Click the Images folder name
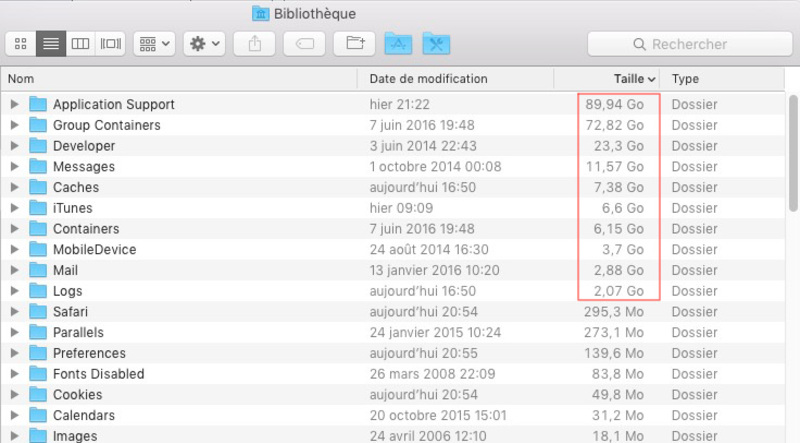800x443 pixels. 75,436
